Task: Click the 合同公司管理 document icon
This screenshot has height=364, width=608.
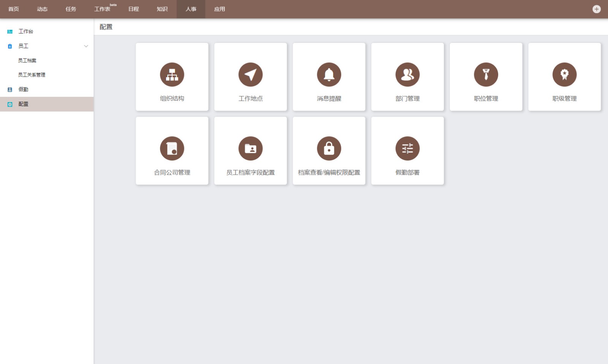Action: click(172, 148)
